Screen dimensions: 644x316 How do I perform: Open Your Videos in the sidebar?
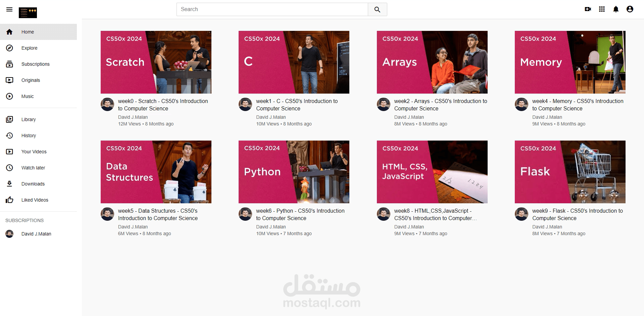point(38,152)
